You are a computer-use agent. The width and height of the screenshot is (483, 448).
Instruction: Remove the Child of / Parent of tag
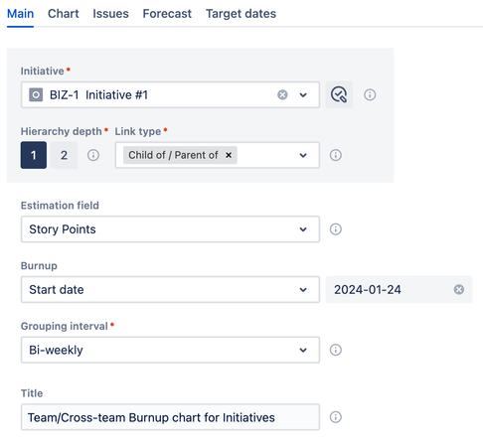(x=229, y=155)
